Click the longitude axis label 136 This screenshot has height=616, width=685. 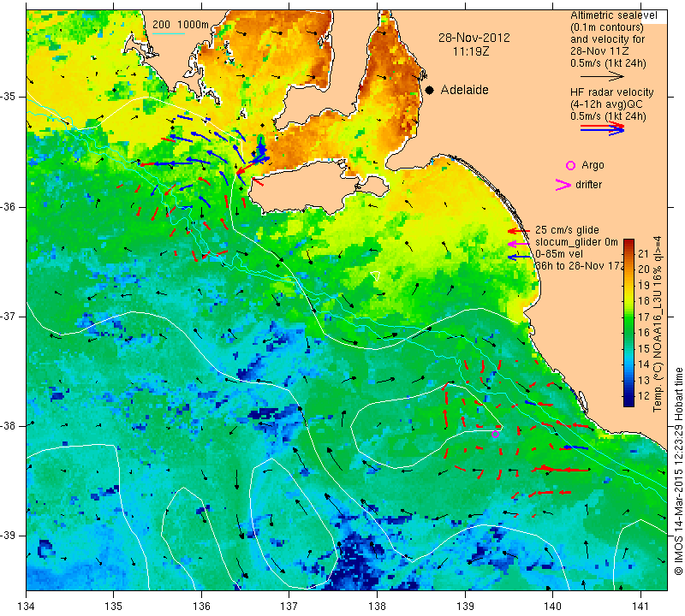(x=202, y=606)
